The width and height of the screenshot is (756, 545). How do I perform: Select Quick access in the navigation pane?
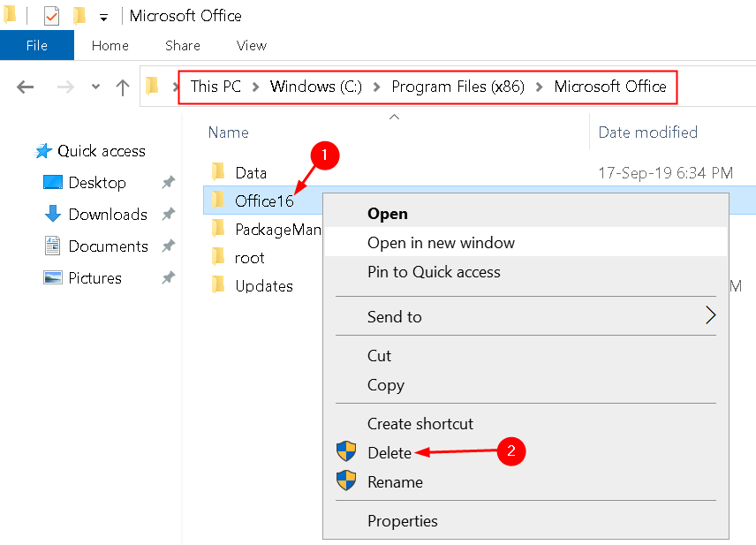click(102, 151)
